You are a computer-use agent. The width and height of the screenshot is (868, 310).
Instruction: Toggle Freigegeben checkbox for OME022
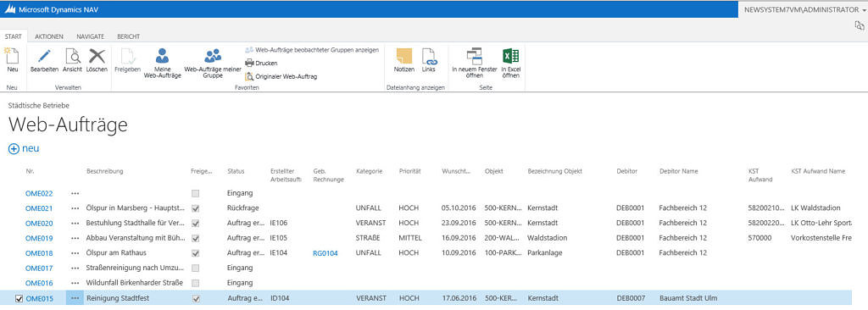pyautogui.click(x=196, y=194)
